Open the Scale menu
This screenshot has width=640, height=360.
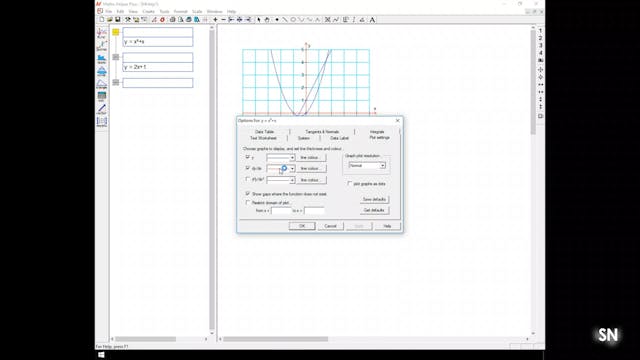197,11
